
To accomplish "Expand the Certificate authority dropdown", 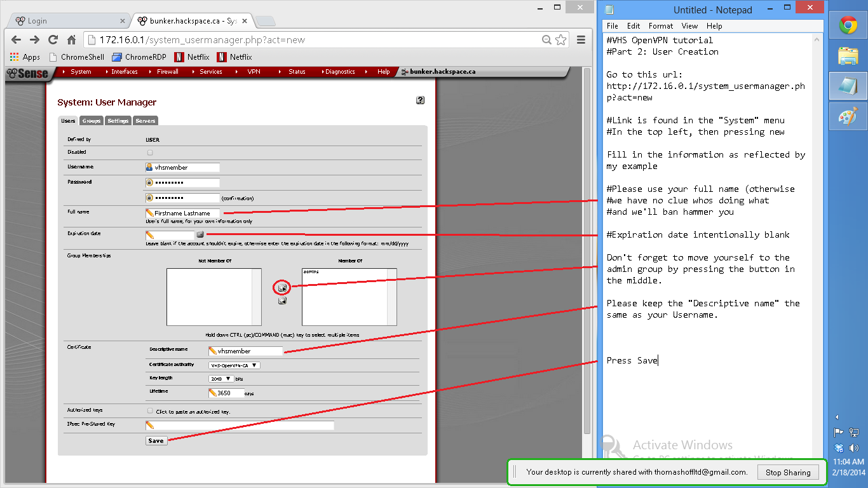I will [234, 365].
